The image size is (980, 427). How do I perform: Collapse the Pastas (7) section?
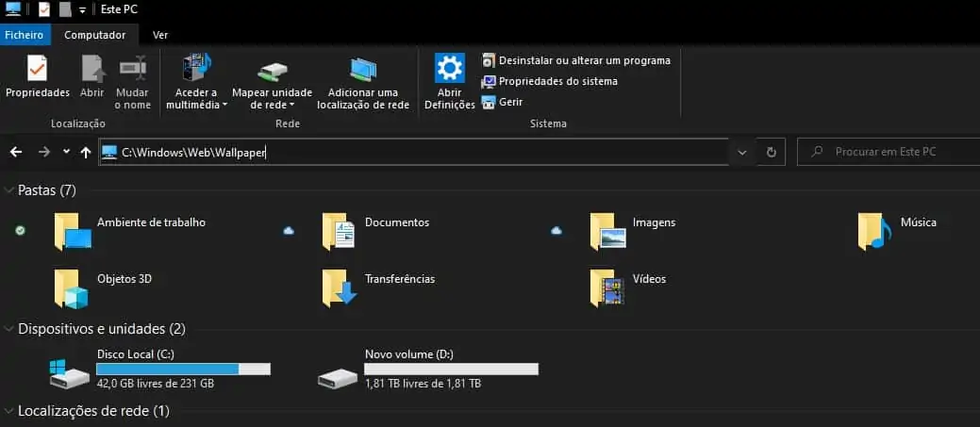8,190
